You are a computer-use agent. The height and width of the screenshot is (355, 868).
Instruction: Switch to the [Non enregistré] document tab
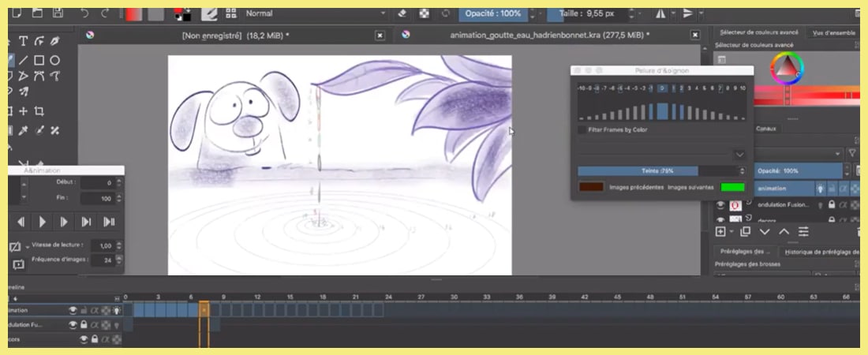click(236, 35)
